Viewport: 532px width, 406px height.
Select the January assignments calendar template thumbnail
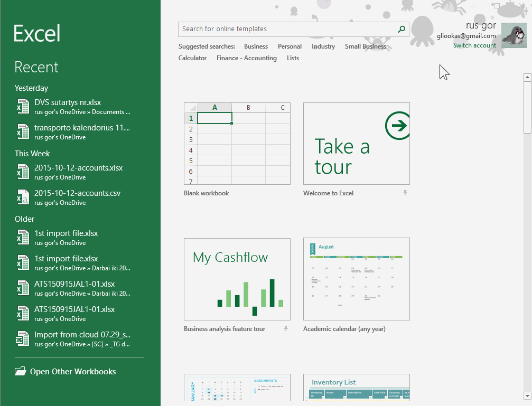pyautogui.click(x=237, y=388)
